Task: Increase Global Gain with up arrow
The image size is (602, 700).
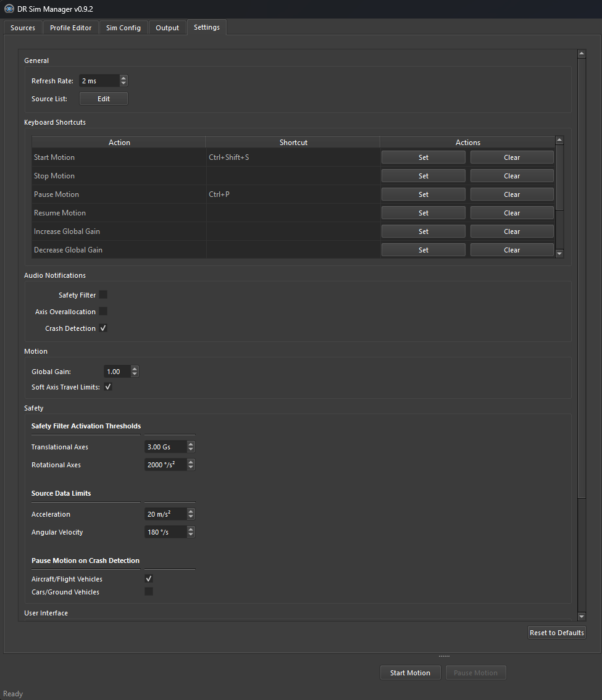Action: (x=135, y=369)
